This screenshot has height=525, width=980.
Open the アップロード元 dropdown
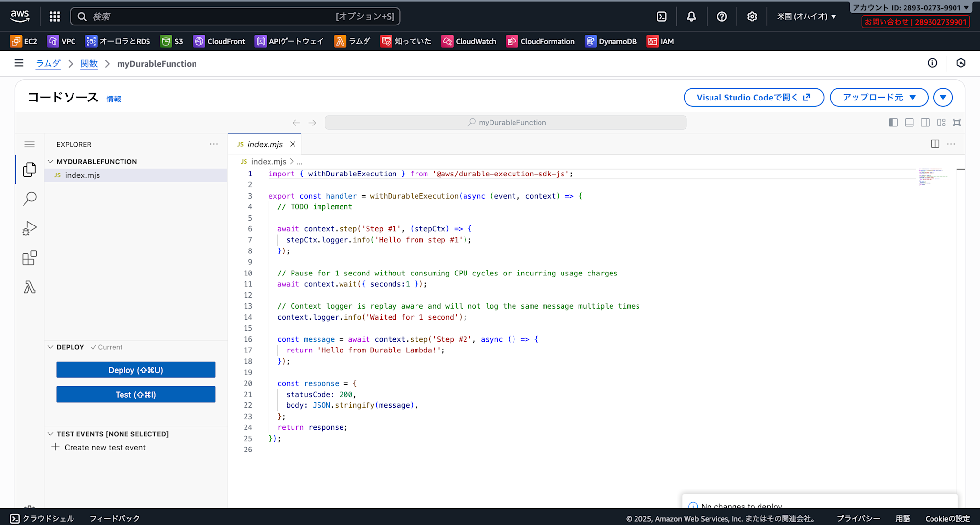click(879, 98)
